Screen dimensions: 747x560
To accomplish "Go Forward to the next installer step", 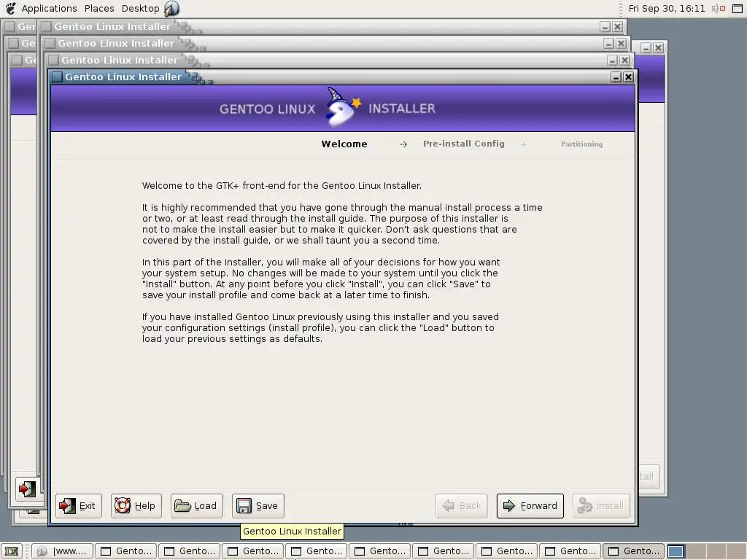I will click(x=530, y=506).
